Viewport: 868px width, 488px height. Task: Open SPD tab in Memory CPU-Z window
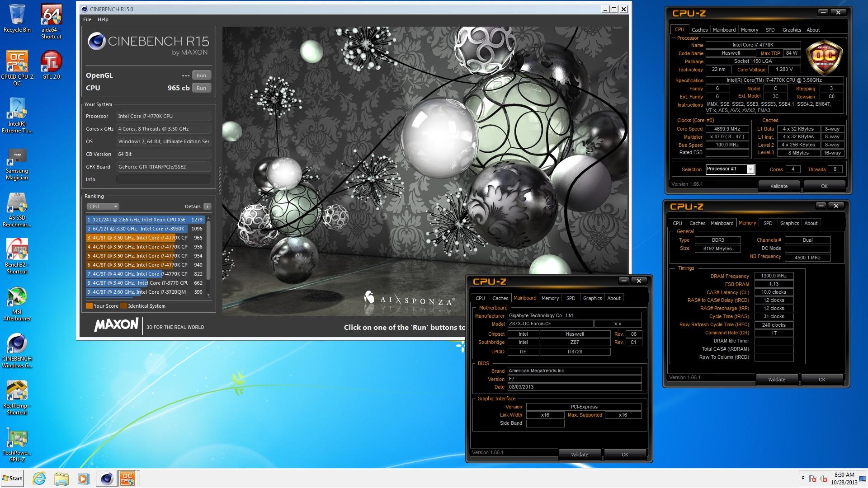(x=768, y=223)
